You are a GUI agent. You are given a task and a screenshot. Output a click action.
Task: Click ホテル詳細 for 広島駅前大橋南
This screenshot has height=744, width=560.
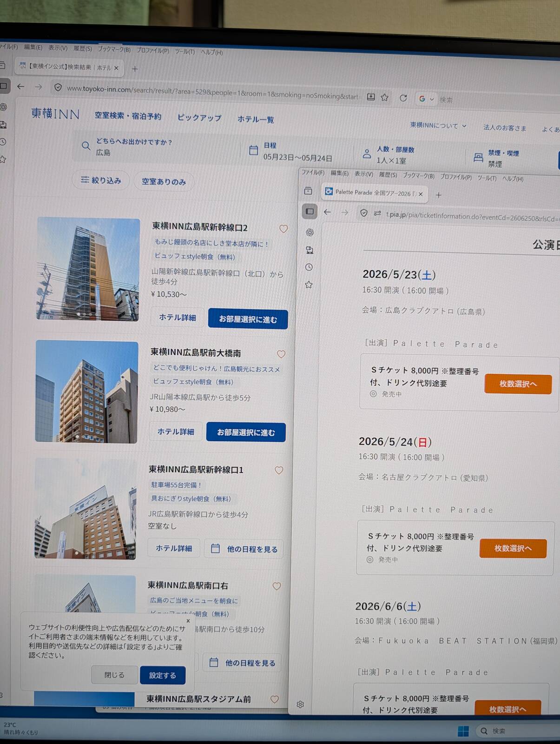pyautogui.click(x=176, y=432)
